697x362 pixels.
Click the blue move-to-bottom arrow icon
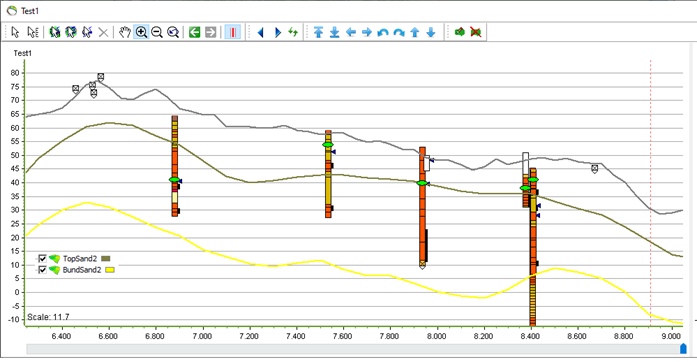334,32
